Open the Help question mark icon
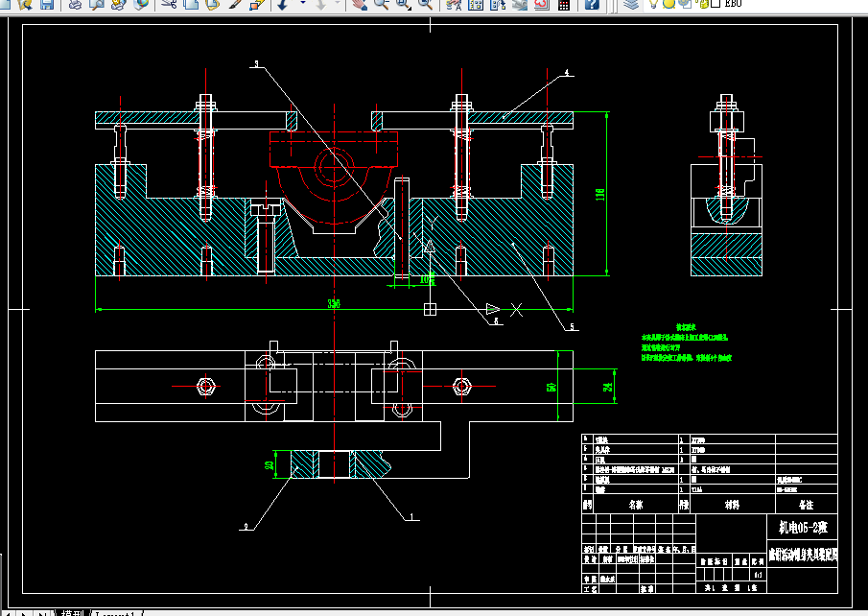Screen dimensions: 868x616 [592, 5]
